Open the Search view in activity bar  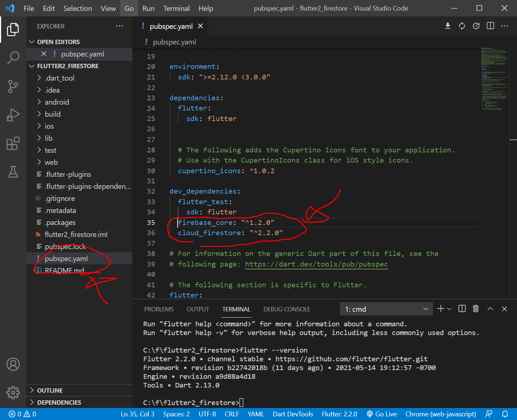pos(13,58)
